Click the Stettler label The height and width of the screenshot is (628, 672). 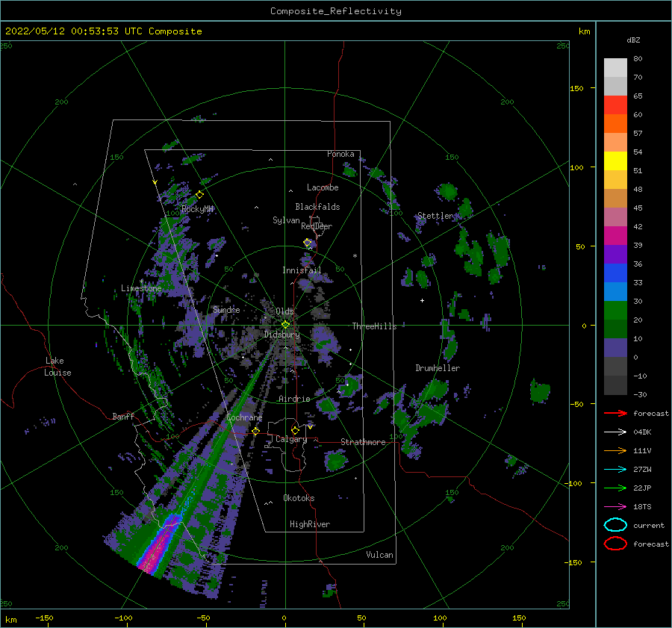coord(435,216)
